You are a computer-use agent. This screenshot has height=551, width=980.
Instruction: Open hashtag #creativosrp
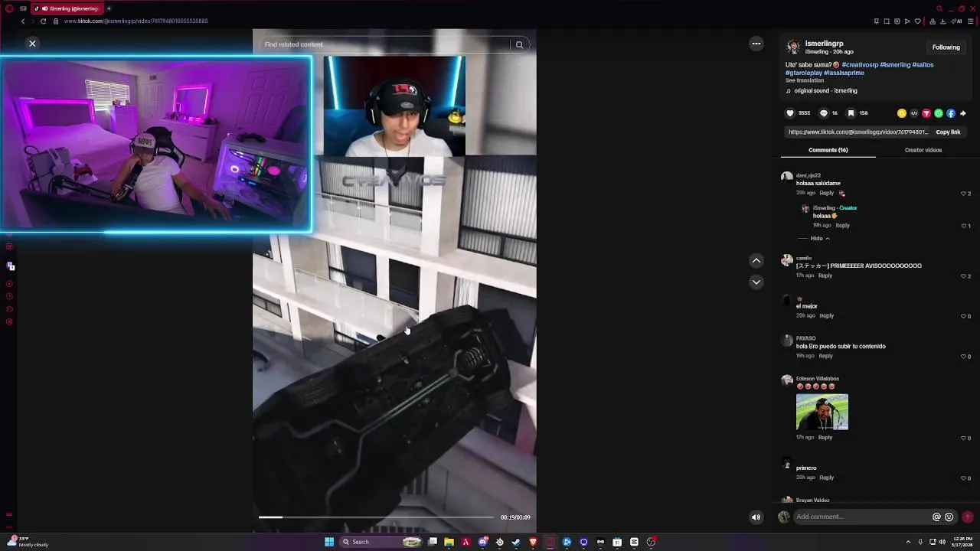[860, 65]
